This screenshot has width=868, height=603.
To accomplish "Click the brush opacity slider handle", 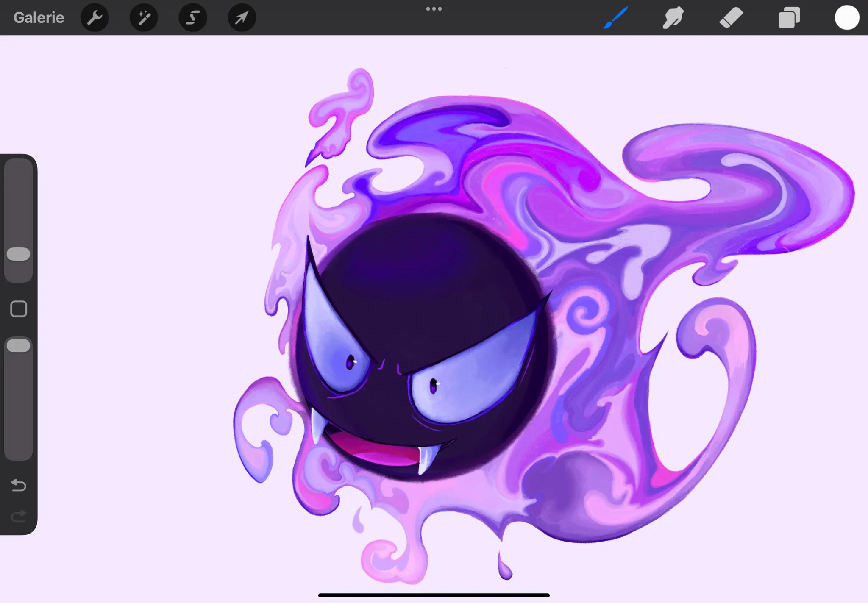I will [19, 346].
